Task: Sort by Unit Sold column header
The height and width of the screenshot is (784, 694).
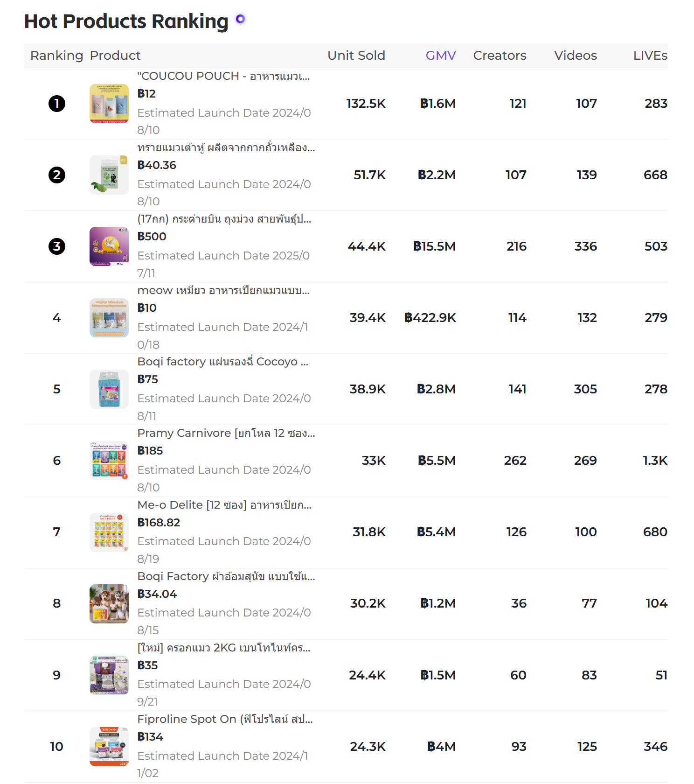Action: tap(356, 56)
